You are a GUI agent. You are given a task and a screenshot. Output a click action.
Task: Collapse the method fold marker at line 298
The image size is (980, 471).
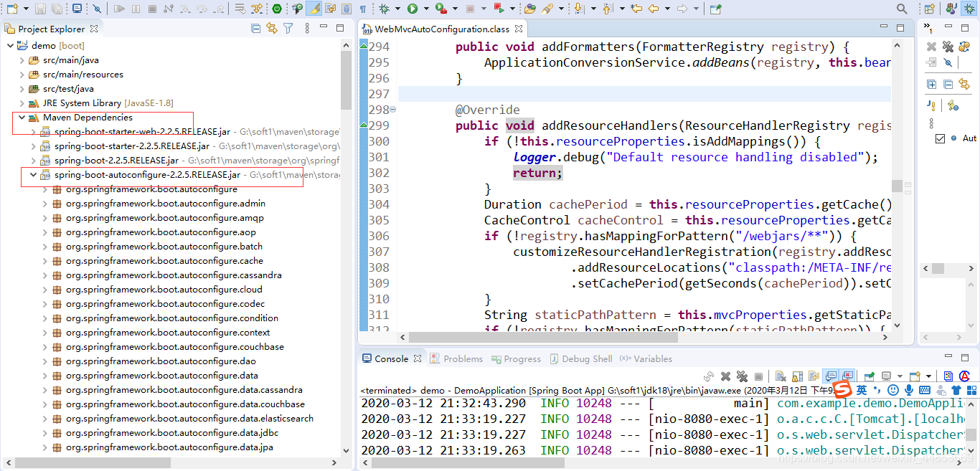[392, 110]
